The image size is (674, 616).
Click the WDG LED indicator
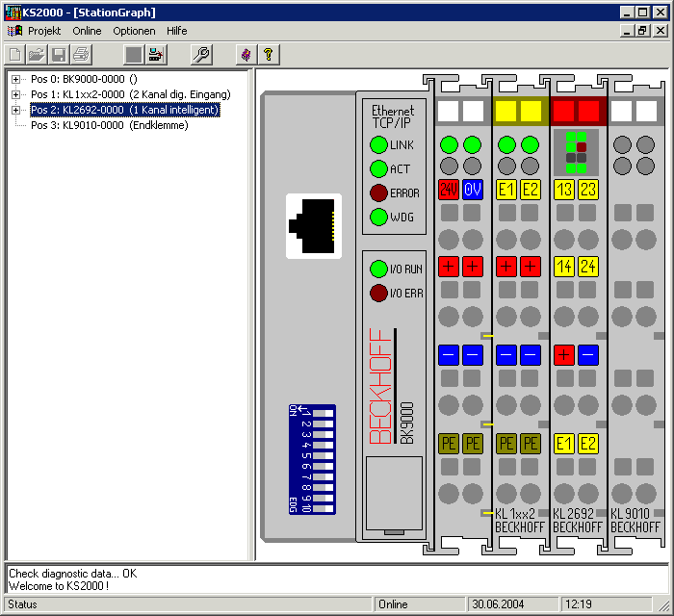coord(378,217)
